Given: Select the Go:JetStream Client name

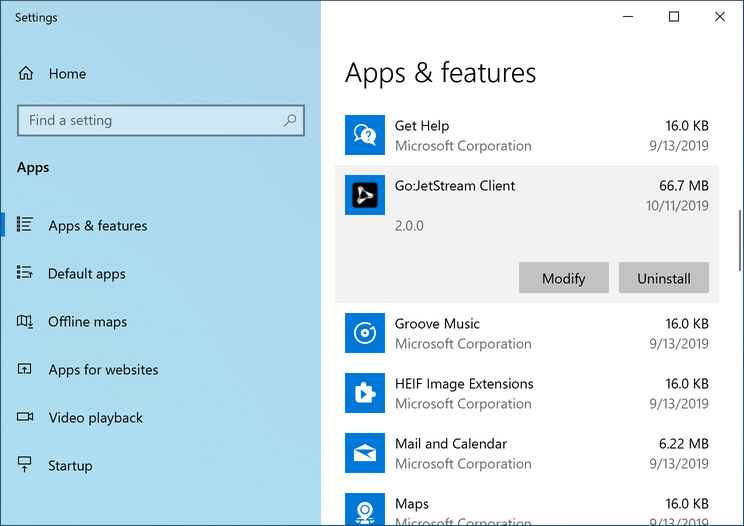Looking at the screenshot, I should coord(455,185).
